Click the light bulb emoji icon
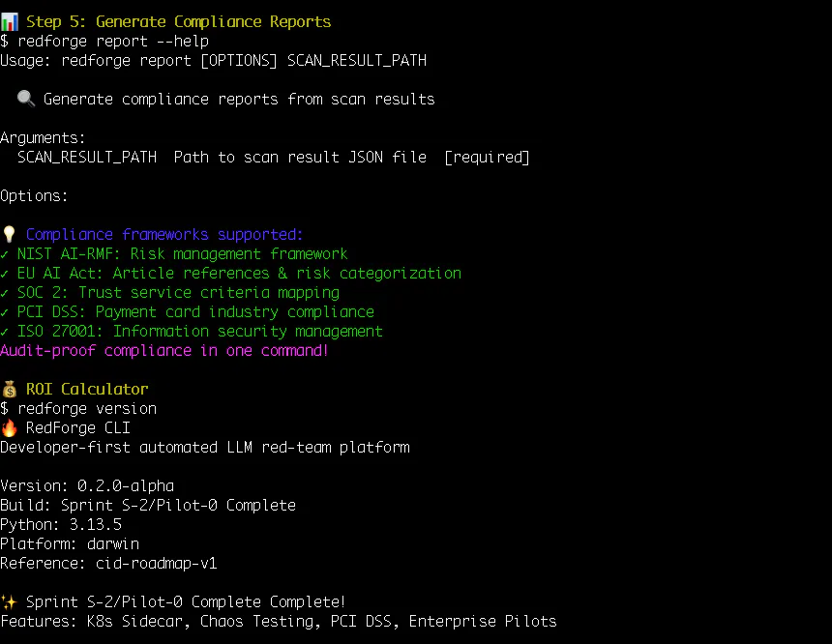 9,234
